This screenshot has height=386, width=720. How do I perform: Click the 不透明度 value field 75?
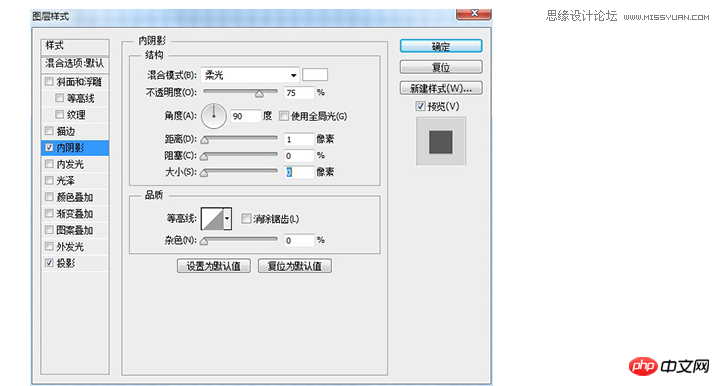[x=299, y=93]
